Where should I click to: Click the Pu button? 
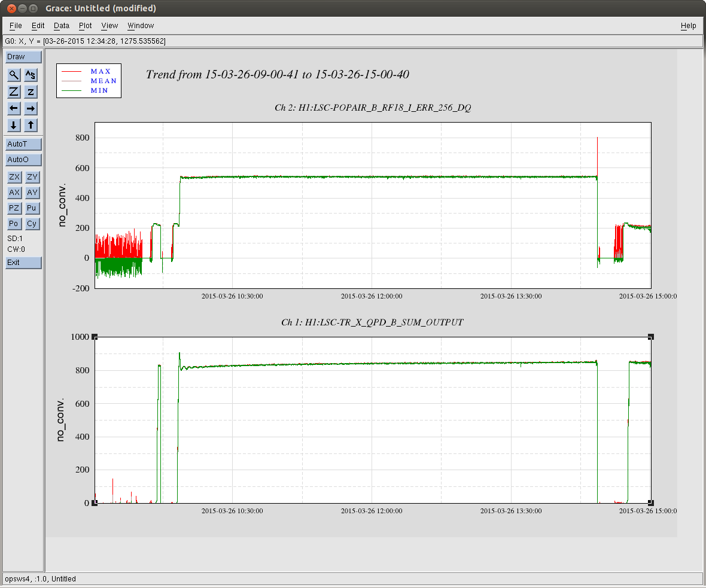click(32, 208)
